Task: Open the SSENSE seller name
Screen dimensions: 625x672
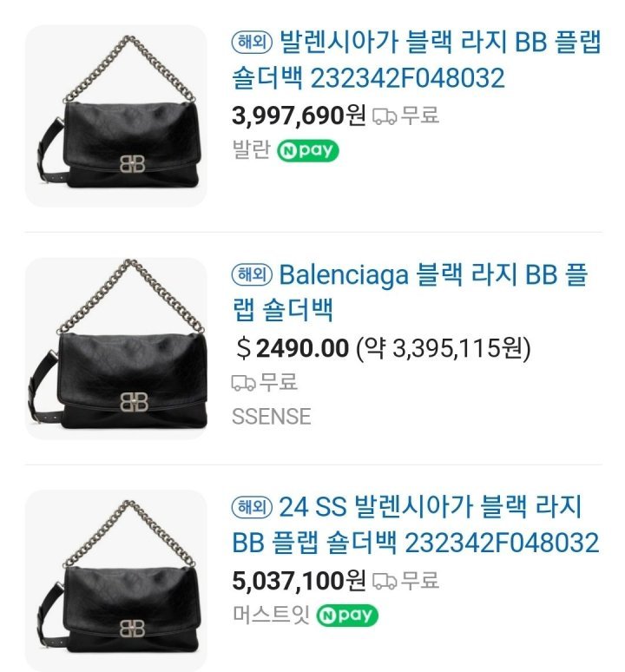Action: [272, 417]
